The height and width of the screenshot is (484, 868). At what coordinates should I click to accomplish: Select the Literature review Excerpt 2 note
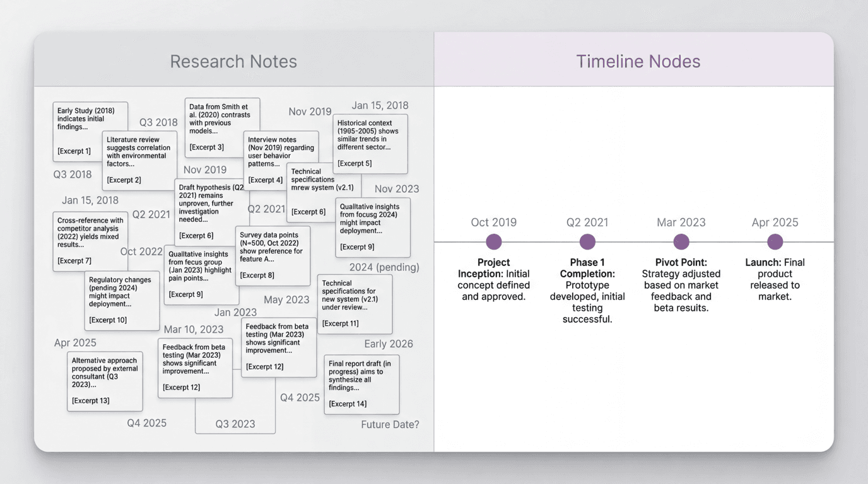[139, 160]
